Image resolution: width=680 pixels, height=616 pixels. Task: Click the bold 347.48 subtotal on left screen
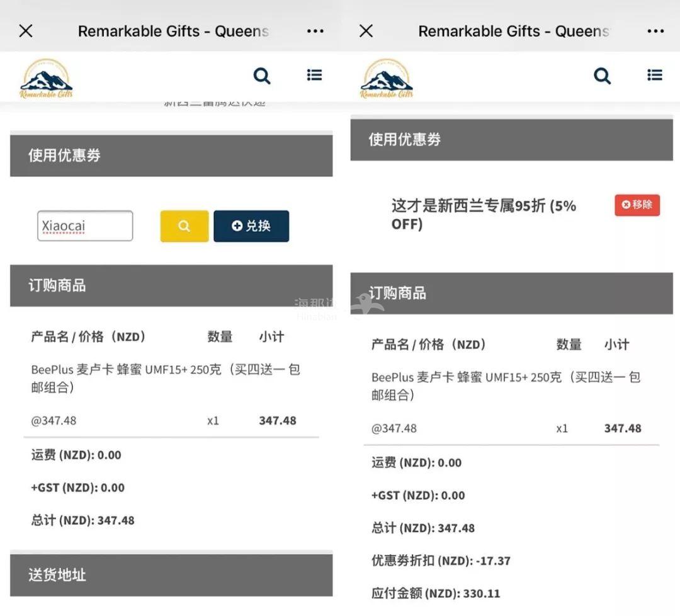[x=278, y=420]
